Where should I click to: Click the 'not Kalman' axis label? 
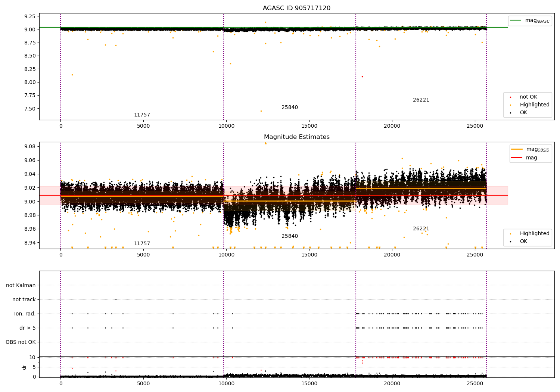[21, 285]
